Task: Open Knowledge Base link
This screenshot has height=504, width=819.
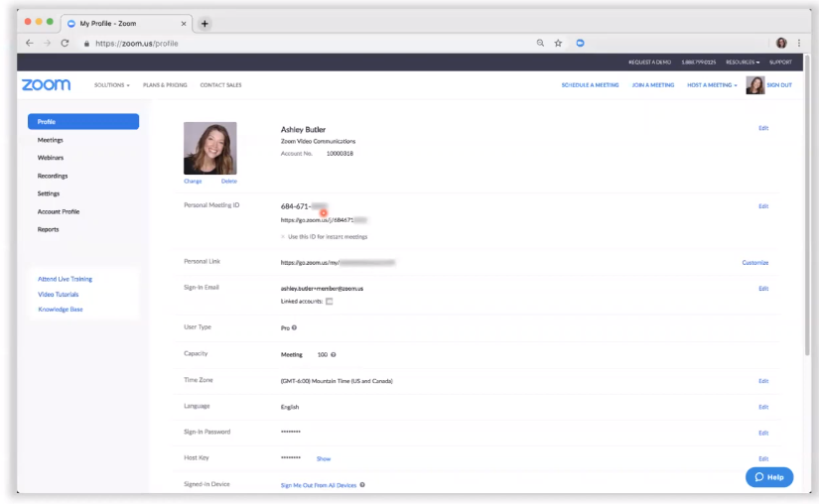Action: 61,310
